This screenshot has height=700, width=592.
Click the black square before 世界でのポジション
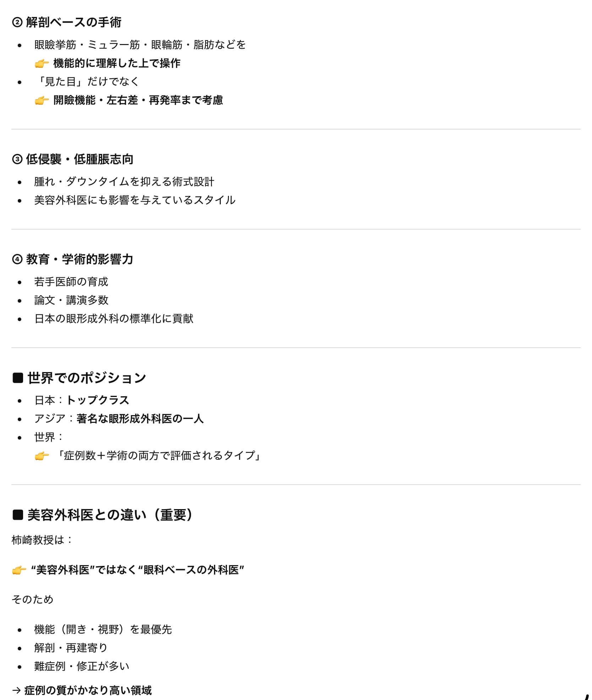coord(18,378)
